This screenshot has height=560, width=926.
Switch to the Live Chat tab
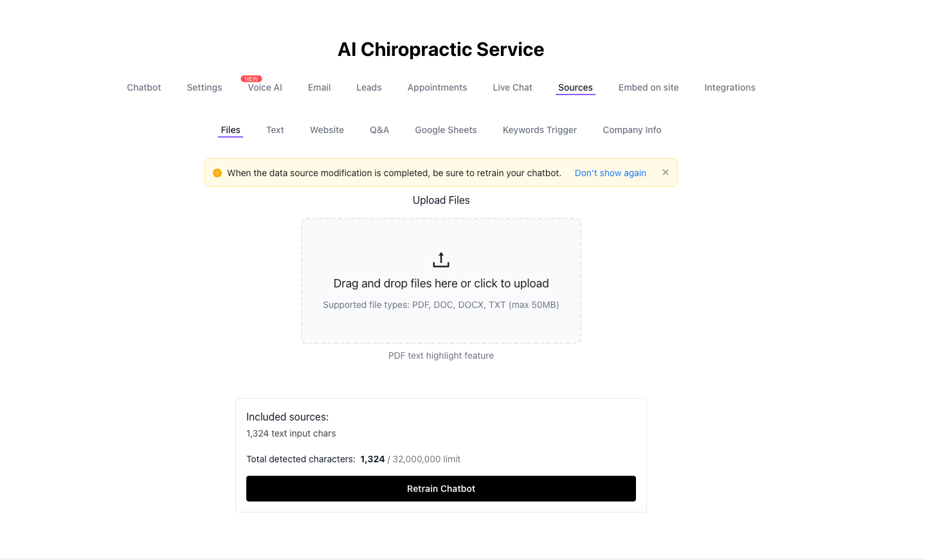click(512, 87)
